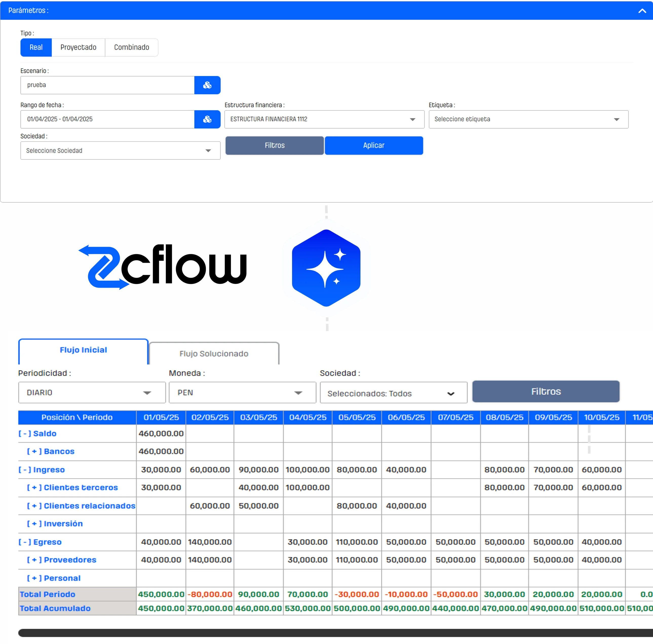This screenshot has width=653, height=644.
Task: Click the Aplicar button
Action: (373, 146)
